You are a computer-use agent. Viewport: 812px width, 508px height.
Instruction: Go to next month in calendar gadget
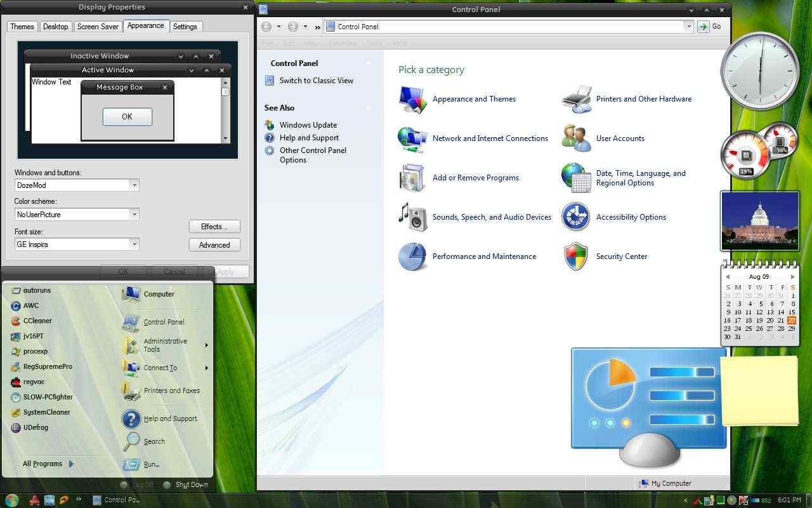point(792,277)
